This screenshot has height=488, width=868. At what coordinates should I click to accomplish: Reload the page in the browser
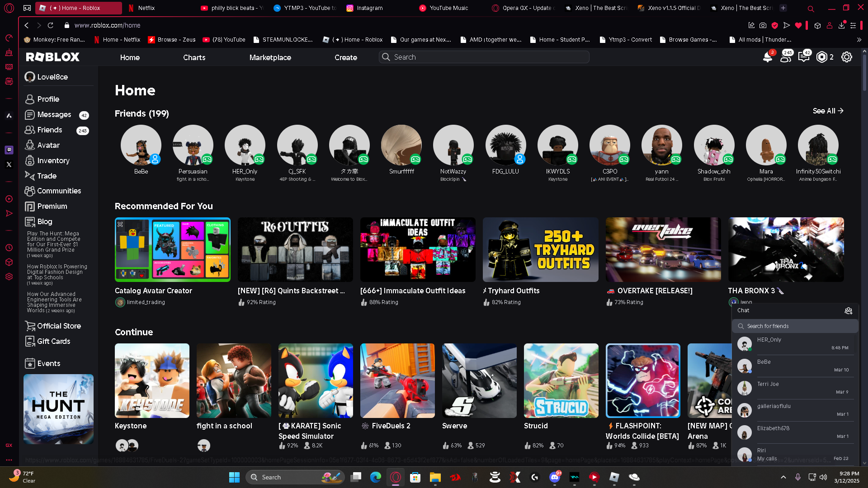pos(51,25)
